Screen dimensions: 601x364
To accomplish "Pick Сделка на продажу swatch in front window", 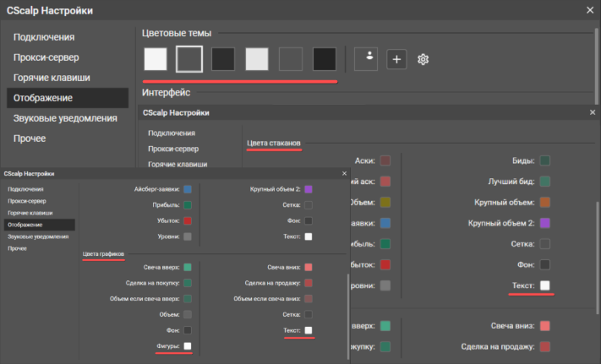I will coord(309,283).
